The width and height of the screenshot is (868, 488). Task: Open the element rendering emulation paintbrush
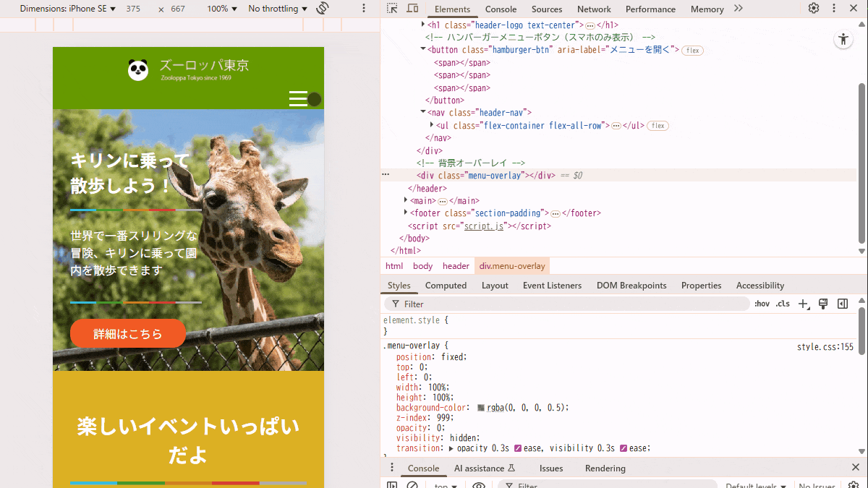click(x=823, y=304)
